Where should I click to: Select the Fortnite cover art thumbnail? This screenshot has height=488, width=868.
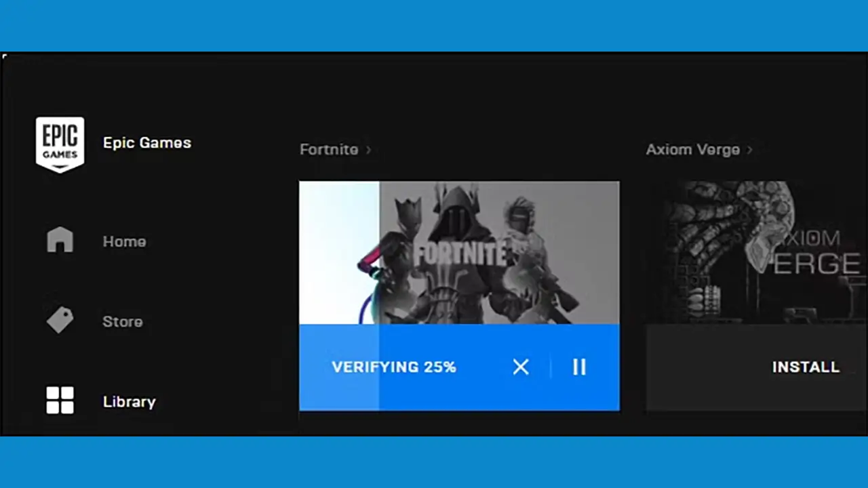click(459, 252)
